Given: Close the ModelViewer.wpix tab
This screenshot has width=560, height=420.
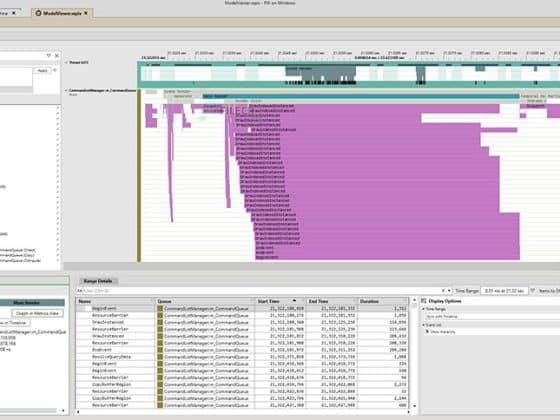Looking at the screenshot, I should tap(86, 13).
